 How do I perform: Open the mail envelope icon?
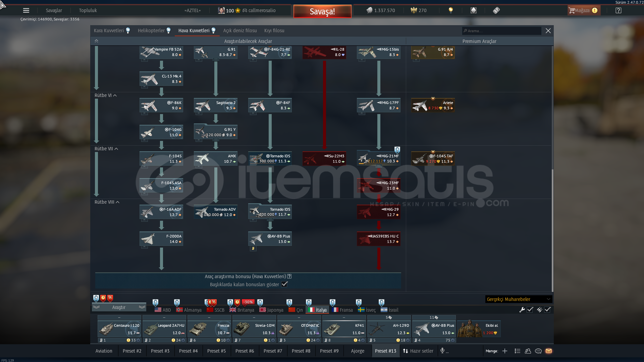[549, 351]
